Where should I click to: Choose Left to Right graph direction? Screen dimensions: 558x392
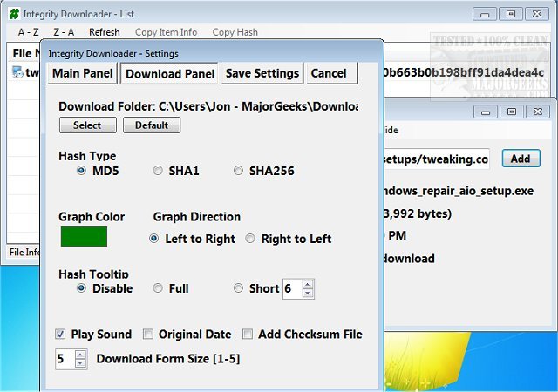(153, 239)
